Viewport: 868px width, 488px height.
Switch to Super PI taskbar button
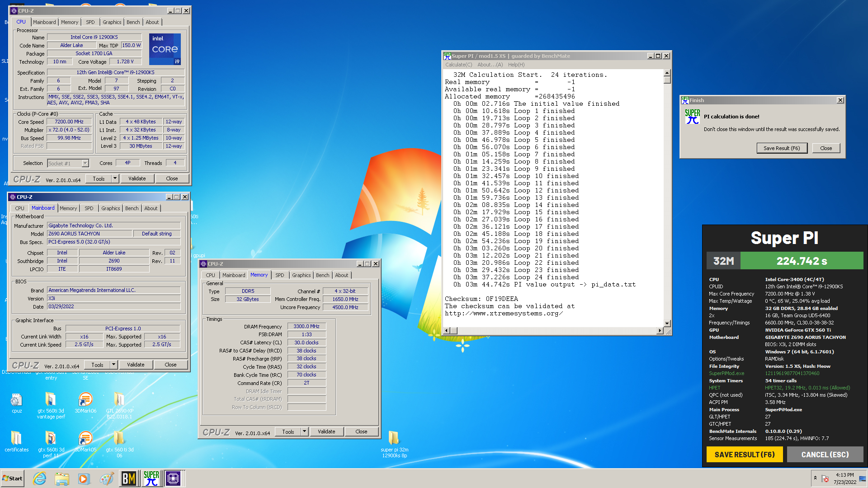151,479
